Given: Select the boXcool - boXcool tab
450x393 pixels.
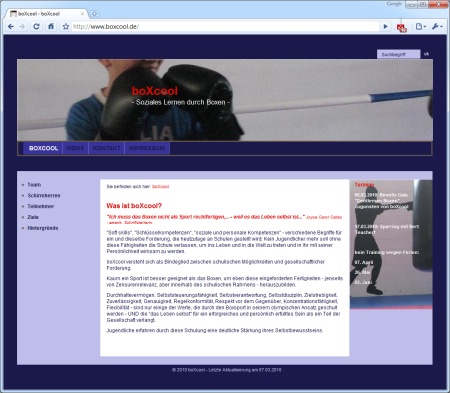Looking at the screenshot, I should [x=47, y=14].
